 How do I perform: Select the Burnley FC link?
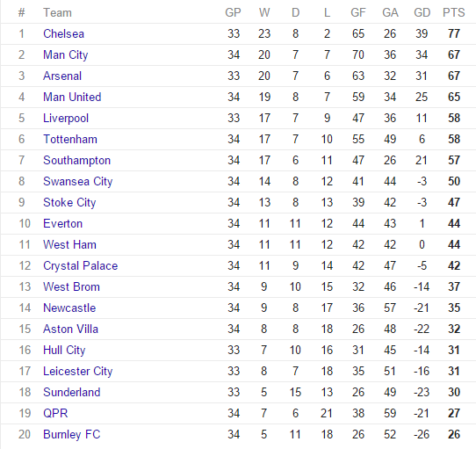coord(72,435)
